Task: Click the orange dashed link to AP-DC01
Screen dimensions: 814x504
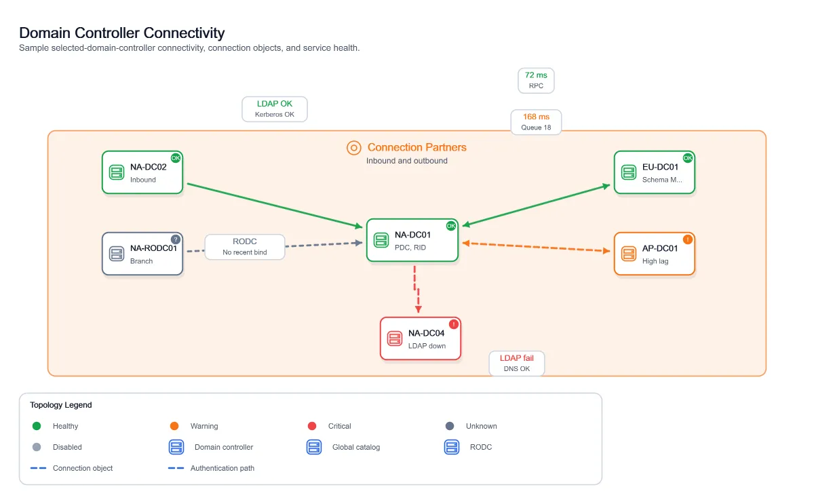Action: click(x=536, y=247)
